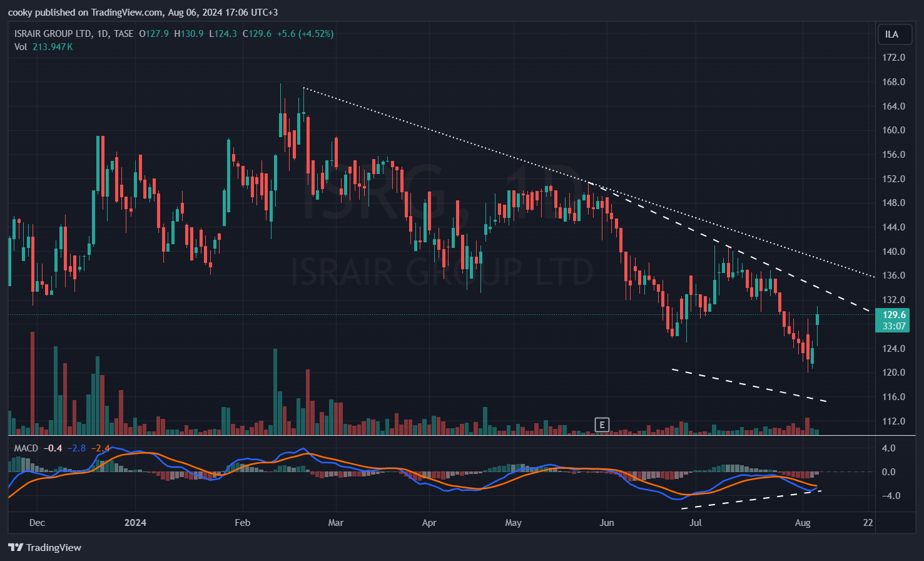The height and width of the screenshot is (561, 924).
Task: Click the 120.0 price axis label
Action: click(893, 373)
